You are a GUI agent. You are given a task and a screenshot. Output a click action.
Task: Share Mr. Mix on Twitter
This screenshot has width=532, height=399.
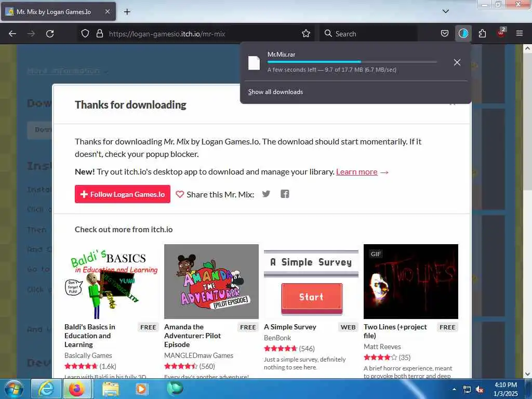[x=266, y=194]
